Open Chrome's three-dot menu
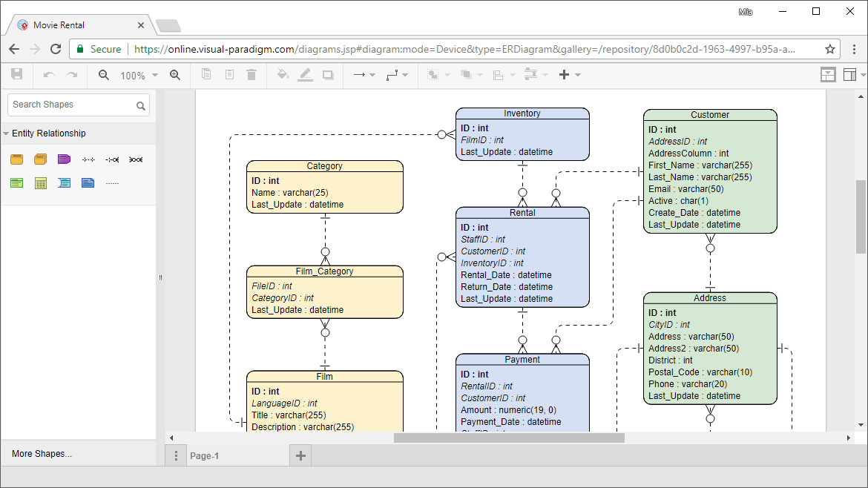This screenshot has height=488, width=868. (x=854, y=49)
